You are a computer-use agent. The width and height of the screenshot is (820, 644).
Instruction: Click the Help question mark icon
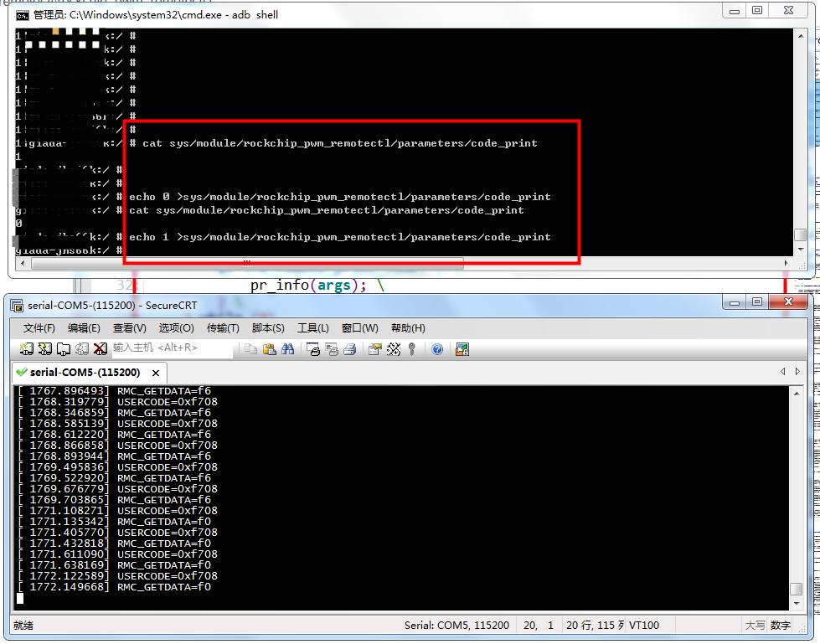click(x=436, y=349)
